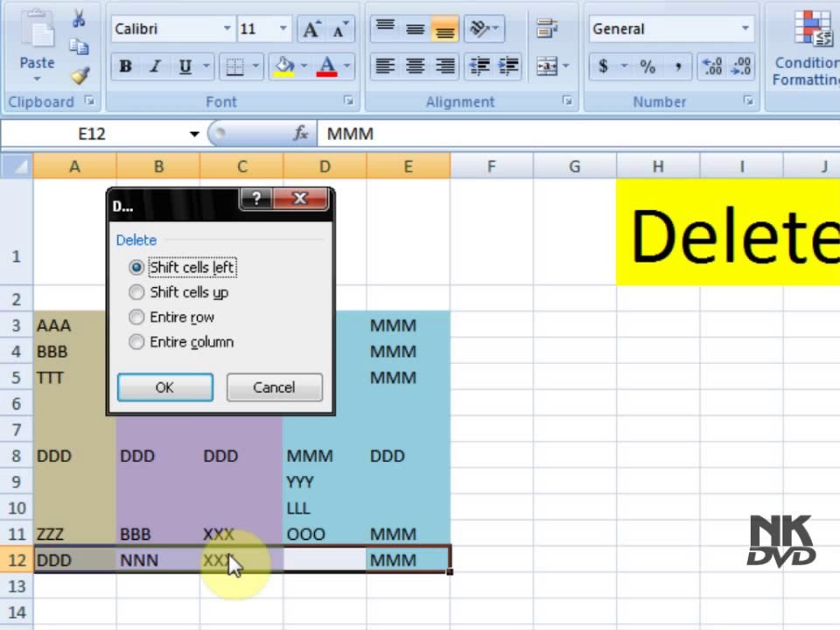This screenshot has height=630, width=840.
Task: Apply the red font color
Action: pos(326,66)
